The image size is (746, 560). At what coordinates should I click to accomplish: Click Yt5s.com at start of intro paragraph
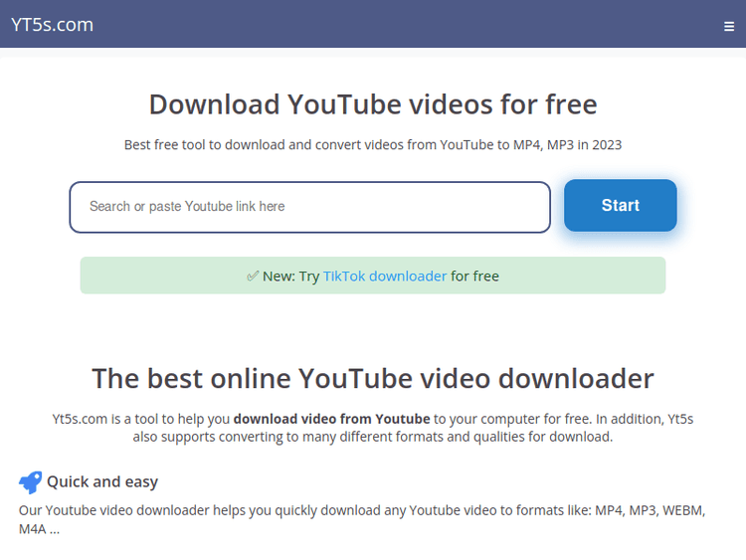pos(80,419)
